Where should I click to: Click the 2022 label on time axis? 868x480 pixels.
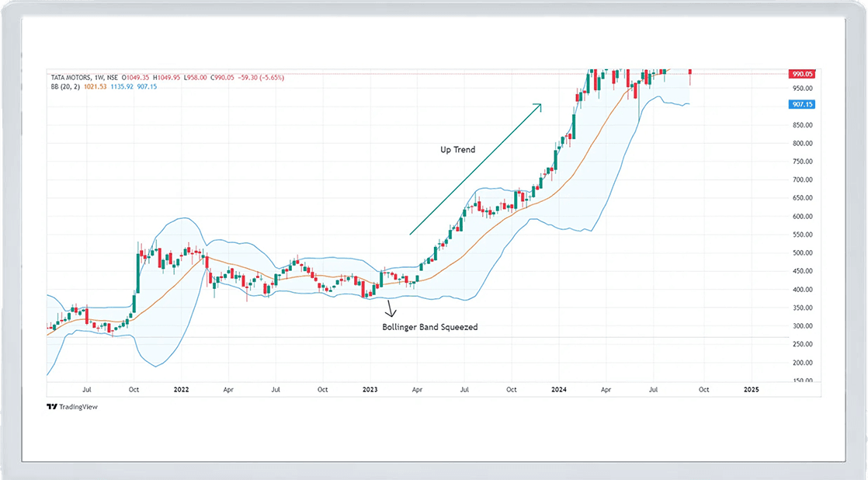tap(182, 388)
